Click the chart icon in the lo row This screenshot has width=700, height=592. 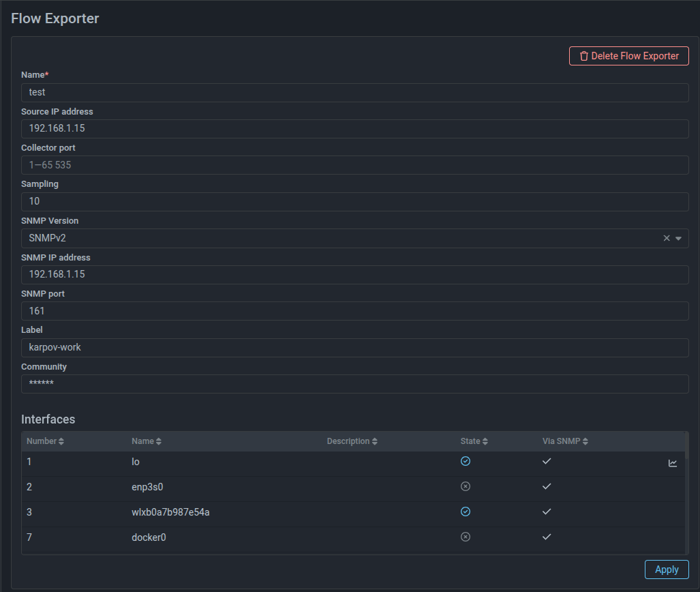[x=673, y=463]
